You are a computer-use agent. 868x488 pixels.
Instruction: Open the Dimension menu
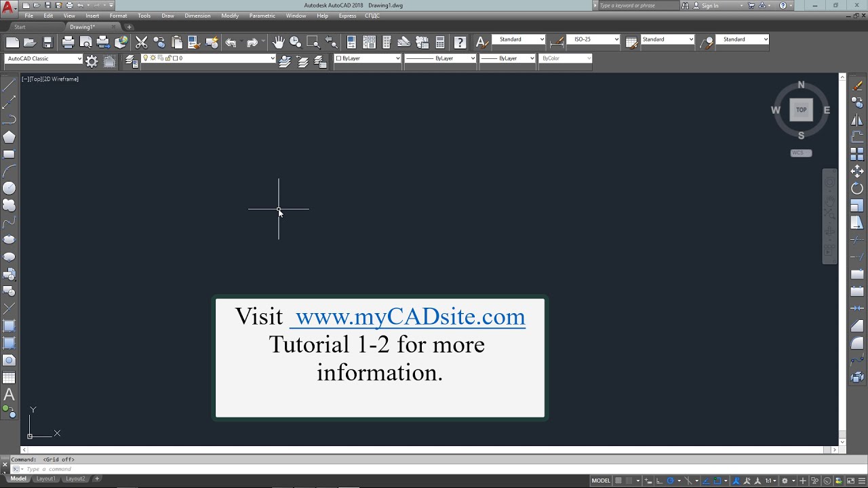(197, 16)
